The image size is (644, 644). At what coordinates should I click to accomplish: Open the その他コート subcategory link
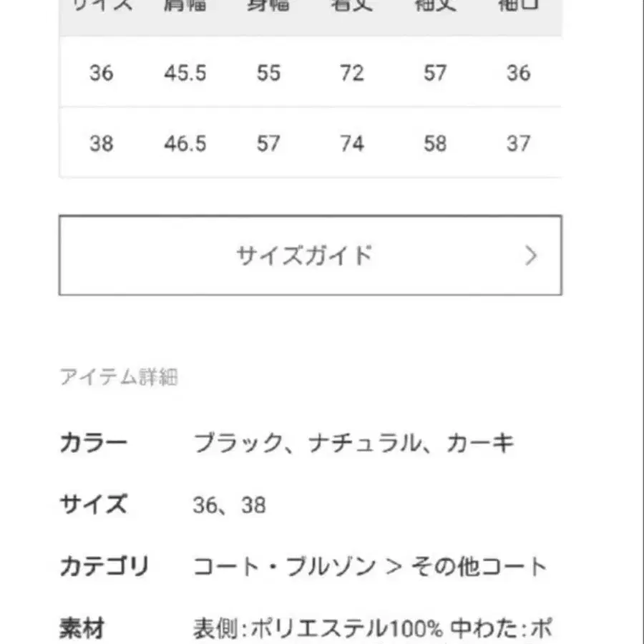(477, 565)
